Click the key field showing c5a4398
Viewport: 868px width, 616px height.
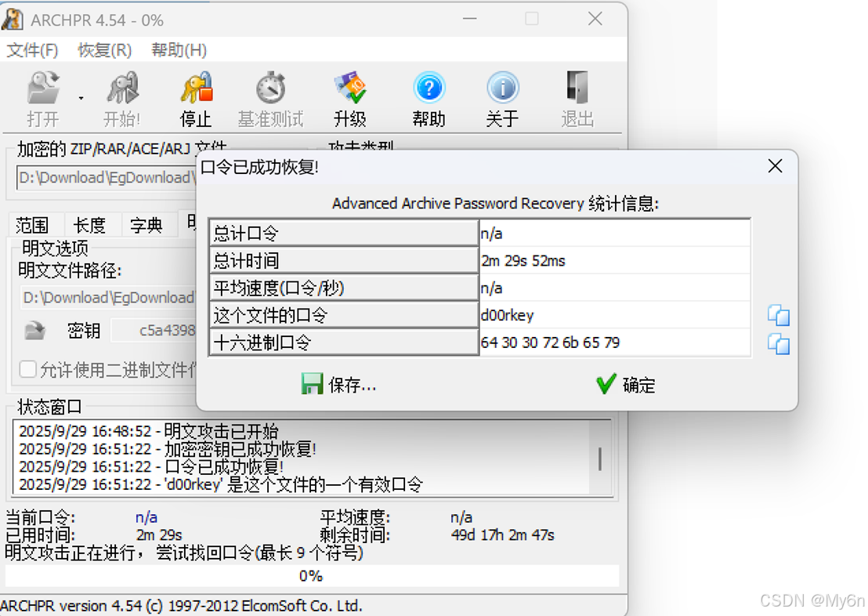tap(154, 331)
